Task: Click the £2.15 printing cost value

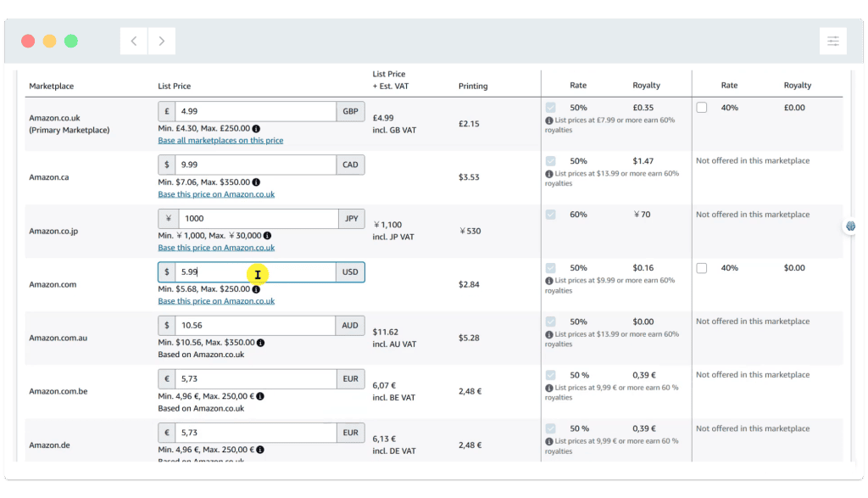Action: click(469, 124)
